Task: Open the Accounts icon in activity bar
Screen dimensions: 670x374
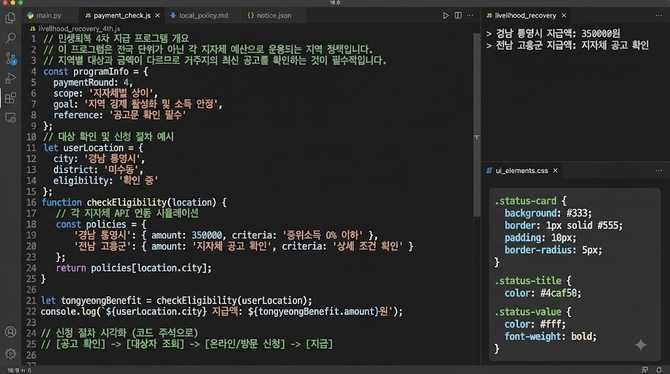Action: pos(10,332)
